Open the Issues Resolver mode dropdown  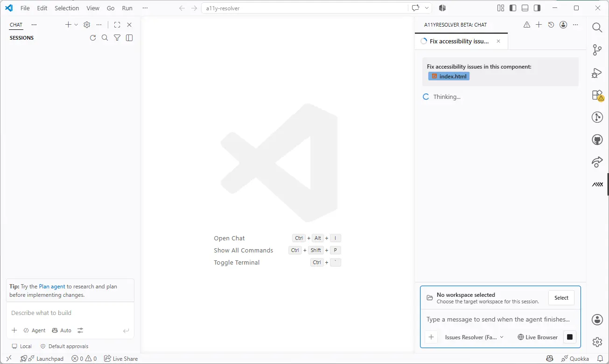[x=474, y=337]
